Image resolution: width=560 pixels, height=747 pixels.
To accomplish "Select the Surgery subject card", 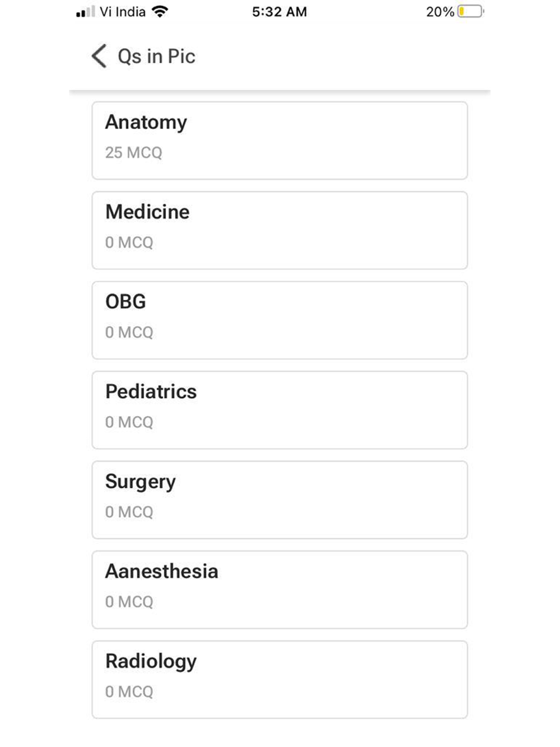I will tap(279, 500).
